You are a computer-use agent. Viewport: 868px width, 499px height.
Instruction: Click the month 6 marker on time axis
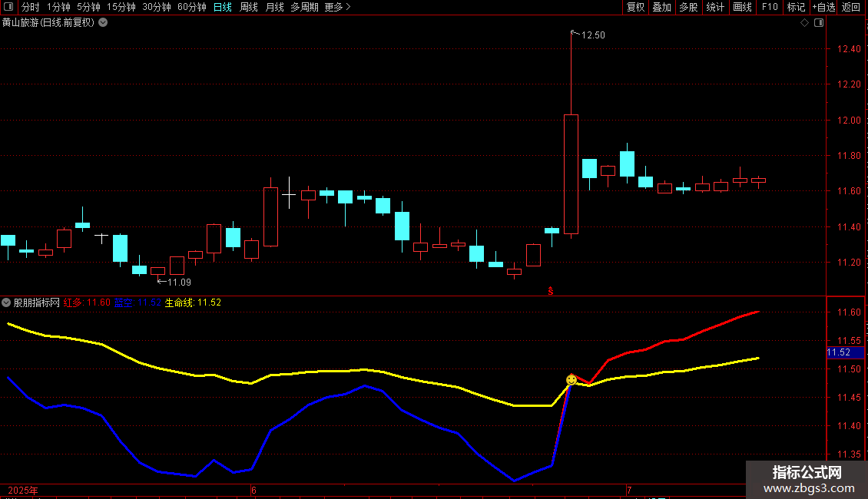tap(253, 490)
